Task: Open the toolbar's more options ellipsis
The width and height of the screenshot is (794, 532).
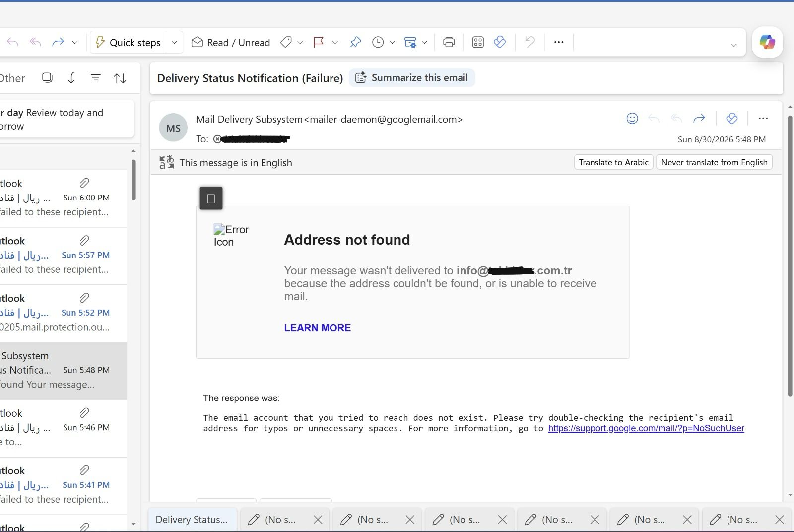Action: tap(559, 42)
